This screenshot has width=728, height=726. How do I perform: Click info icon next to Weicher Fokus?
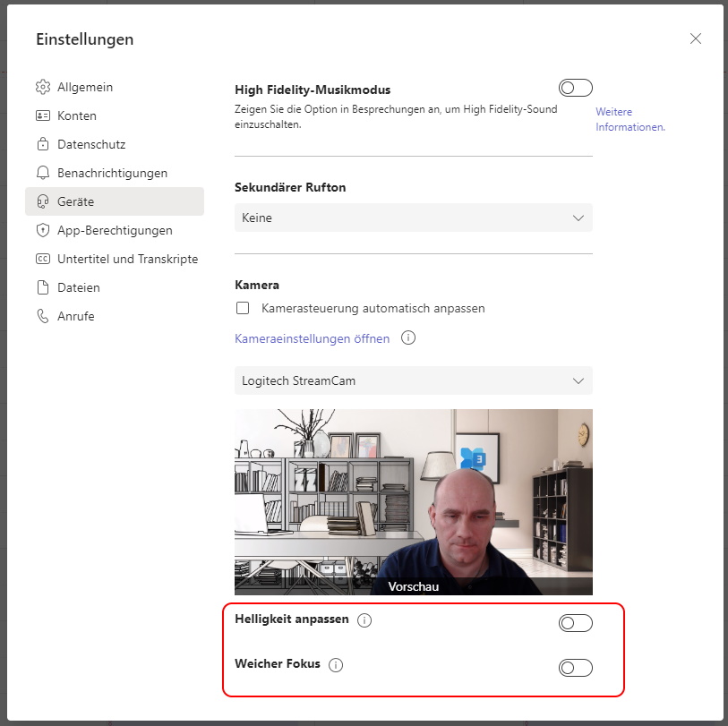click(x=336, y=665)
